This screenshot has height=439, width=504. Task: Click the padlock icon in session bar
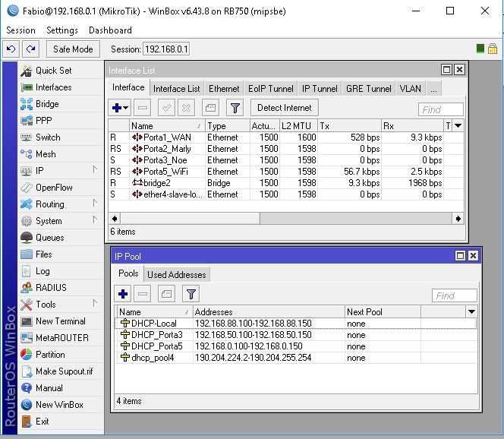point(493,49)
